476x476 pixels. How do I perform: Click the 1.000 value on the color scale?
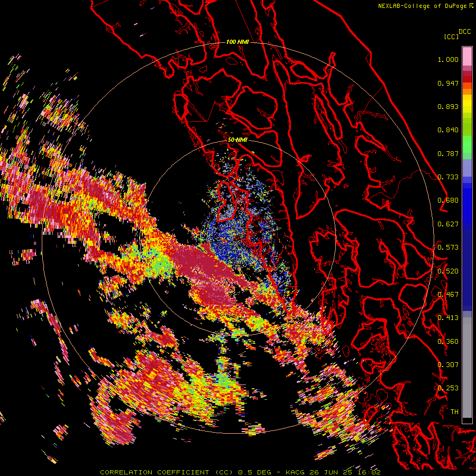(x=448, y=59)
